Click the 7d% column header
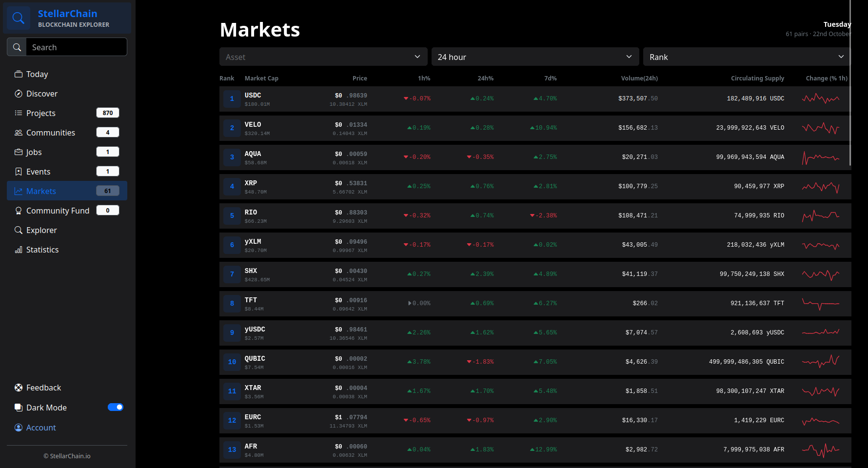The image size is (868, 468). point(551,78)
